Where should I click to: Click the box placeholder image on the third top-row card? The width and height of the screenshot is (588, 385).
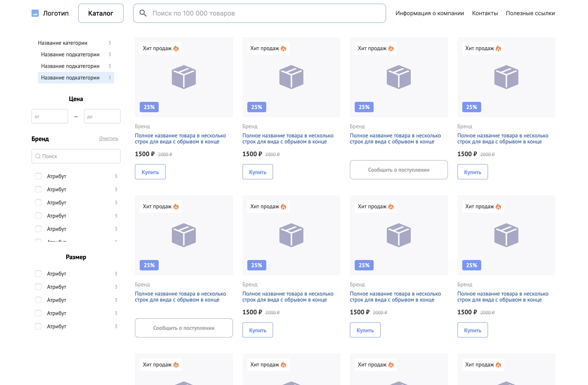399,77
